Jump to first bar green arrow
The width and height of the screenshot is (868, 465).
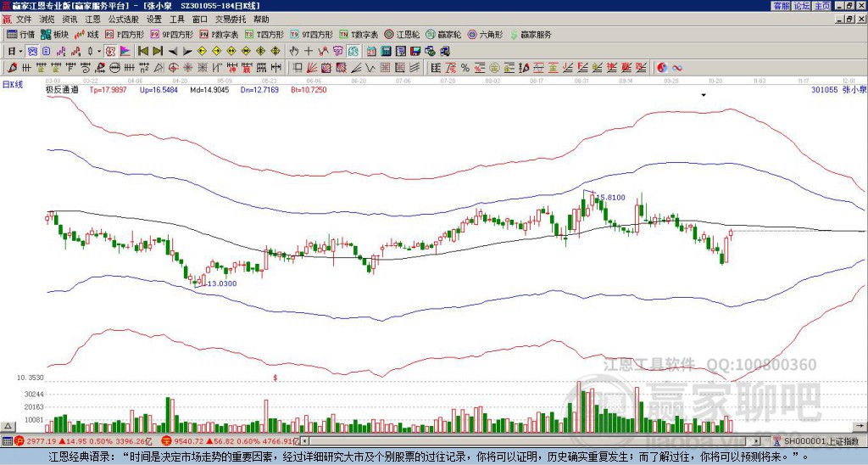(142, 52)
